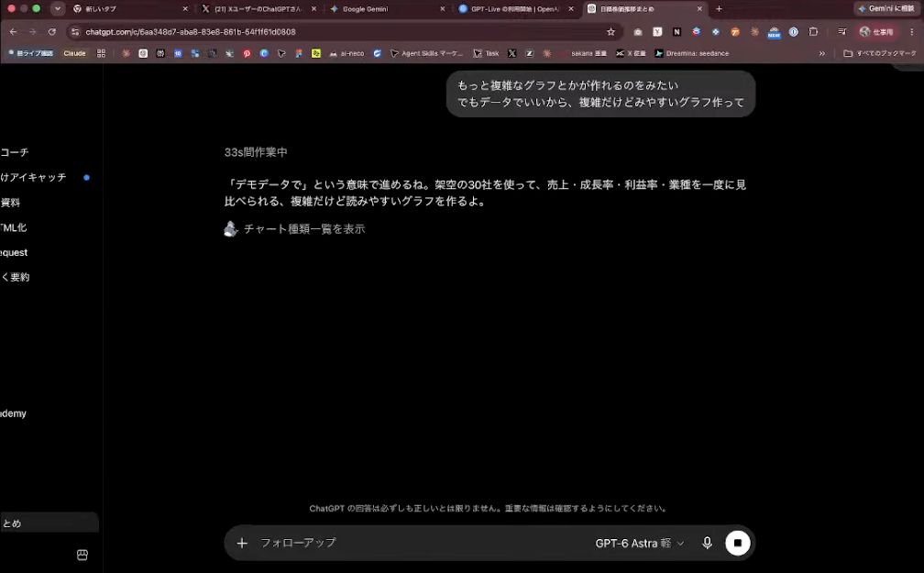Open the Task bookmark

(486, 53)
